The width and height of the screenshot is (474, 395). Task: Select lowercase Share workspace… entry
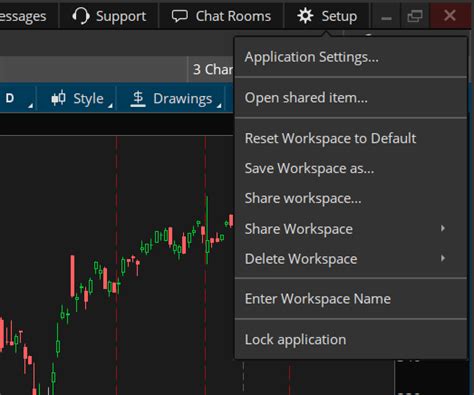[x=351, y=198]
